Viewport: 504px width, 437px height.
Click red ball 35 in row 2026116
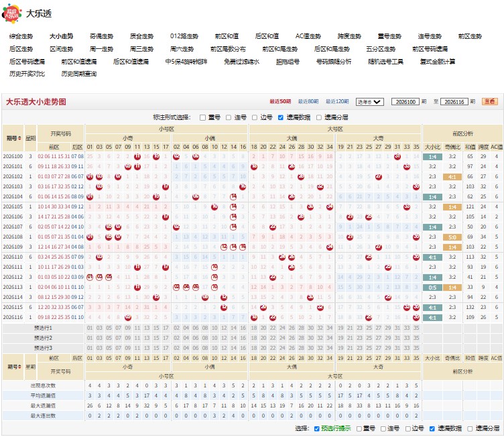(x=416, y=318)
